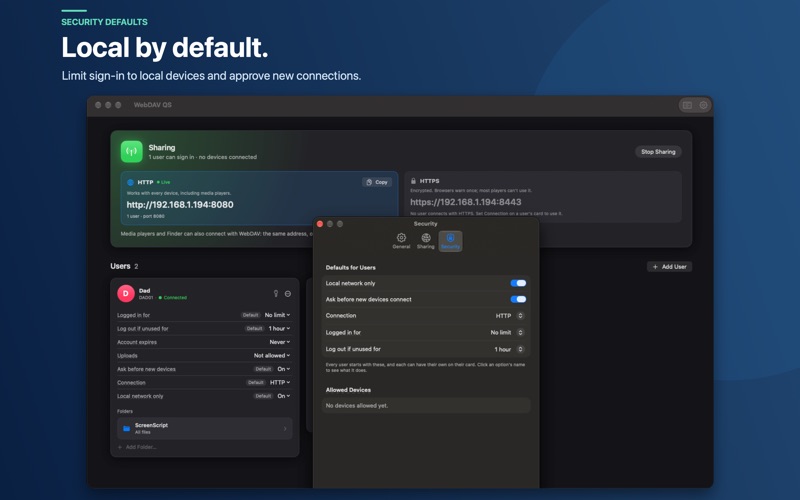800x500 pixels.
Task: Open Dad's Local network only On dropdown
Action: point(284,396)
